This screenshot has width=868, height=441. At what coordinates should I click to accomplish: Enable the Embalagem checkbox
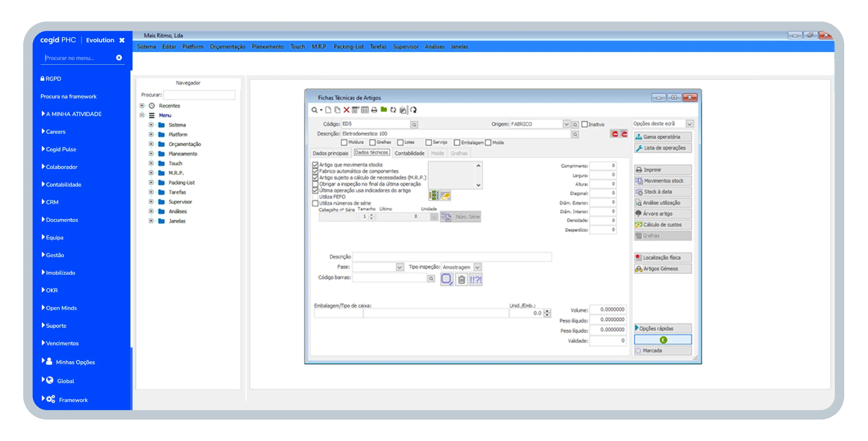(457, 143)
